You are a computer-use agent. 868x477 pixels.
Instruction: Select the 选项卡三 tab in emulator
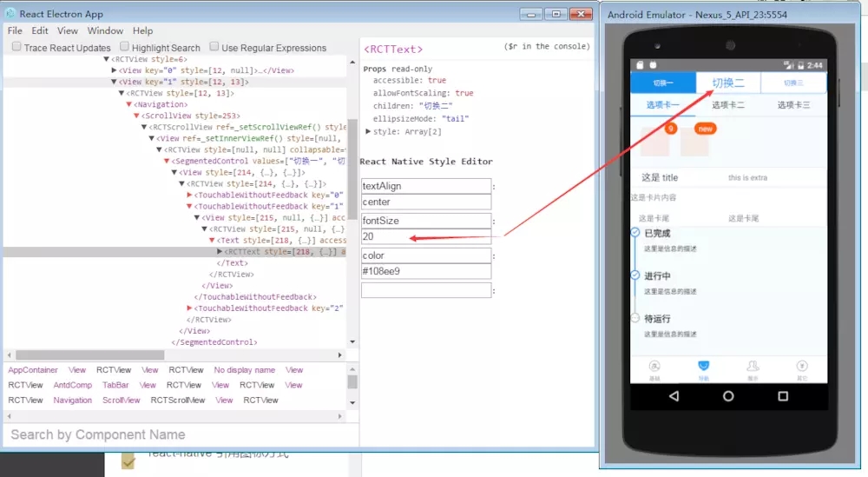793,105
